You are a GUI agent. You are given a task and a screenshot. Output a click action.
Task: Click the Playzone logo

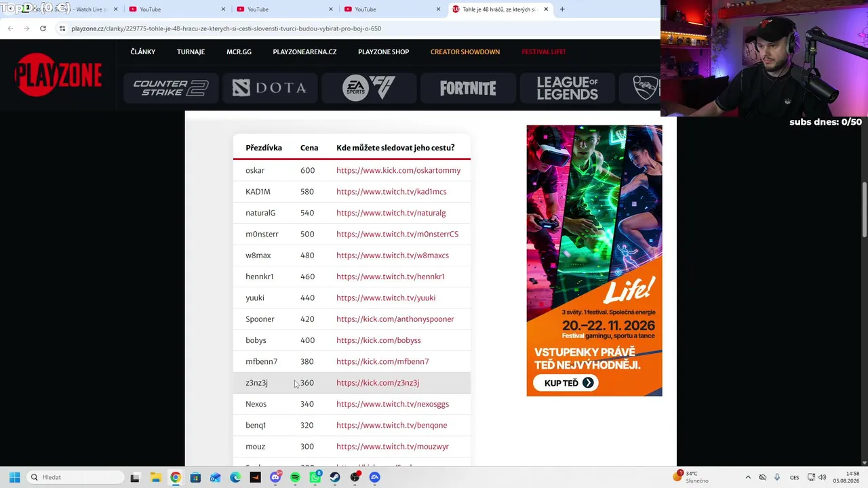point(58,75)
